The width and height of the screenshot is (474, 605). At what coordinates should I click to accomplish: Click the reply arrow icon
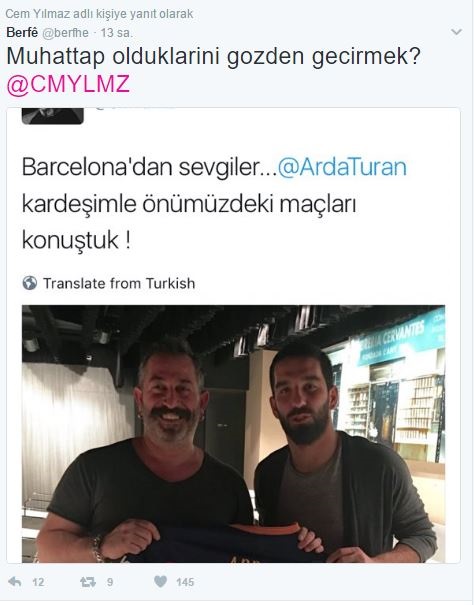tap(14, 581)
